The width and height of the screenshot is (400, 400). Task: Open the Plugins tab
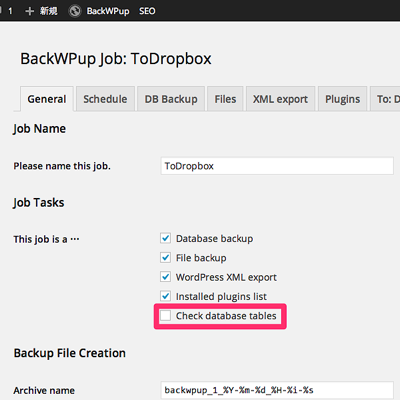(x=342, y=99)
